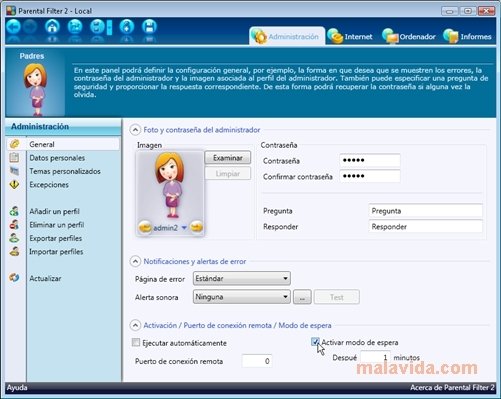Image resolution: width=501 pixels, height=399 pixels.
Task: Click into the Responder text field
Action: [426, 227]
